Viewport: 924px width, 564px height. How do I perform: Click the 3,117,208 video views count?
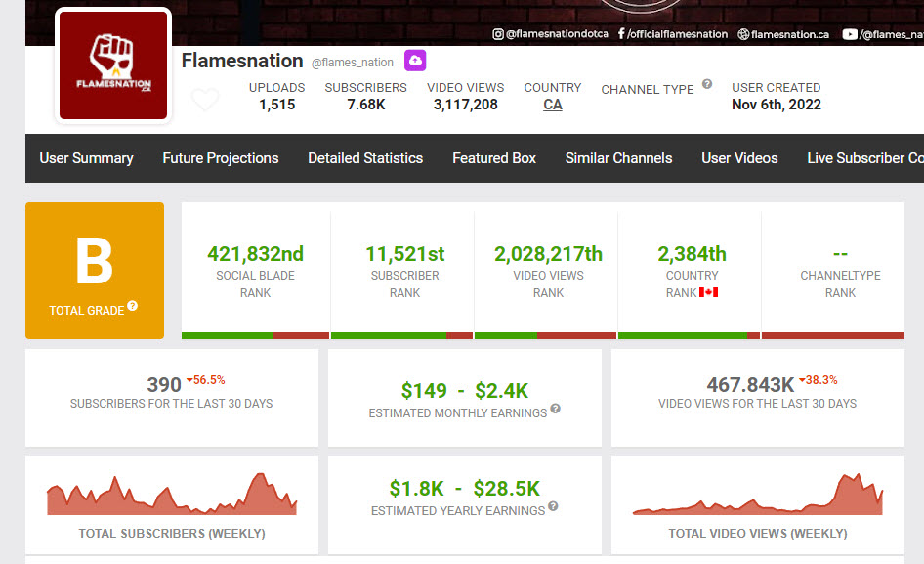coord(466,105)
